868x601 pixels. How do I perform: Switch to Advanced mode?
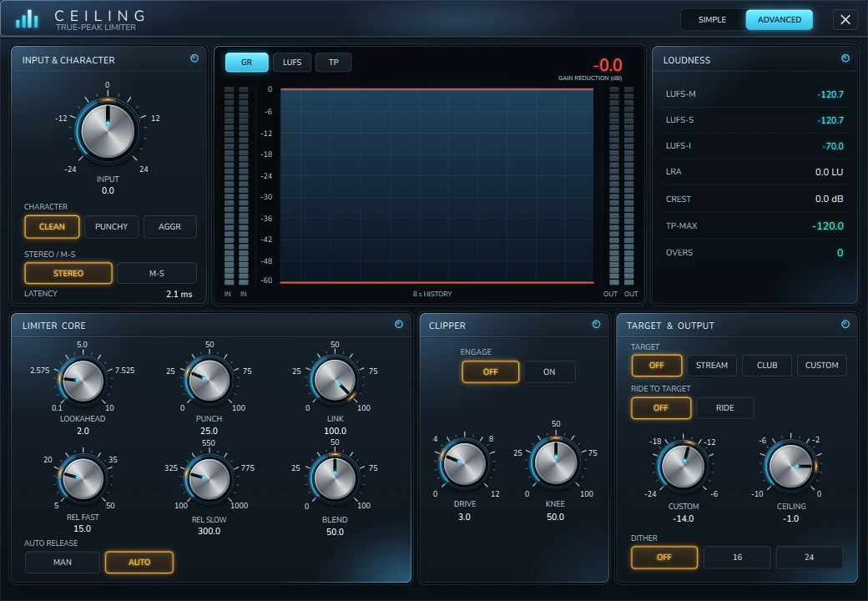[780, 19]
